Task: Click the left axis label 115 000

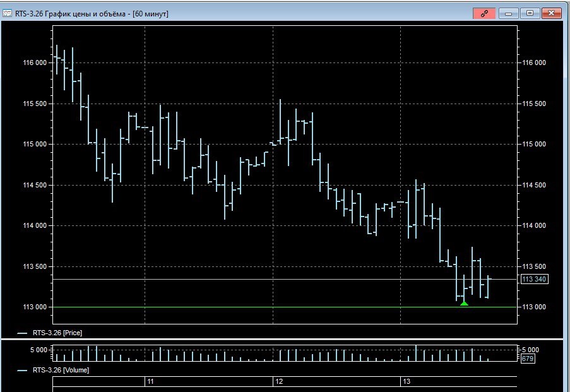Action: pos(35,144)
